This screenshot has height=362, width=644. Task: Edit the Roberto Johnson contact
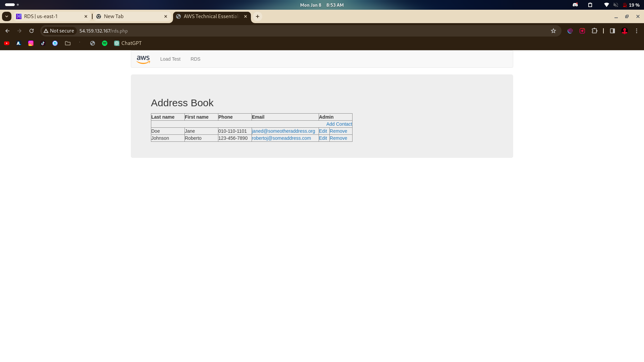click(x=323, y=138)
